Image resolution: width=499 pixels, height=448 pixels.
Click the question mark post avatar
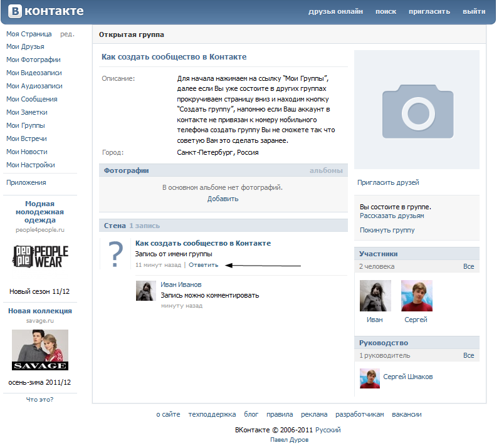pyautogui.click(x=116, y=255)
